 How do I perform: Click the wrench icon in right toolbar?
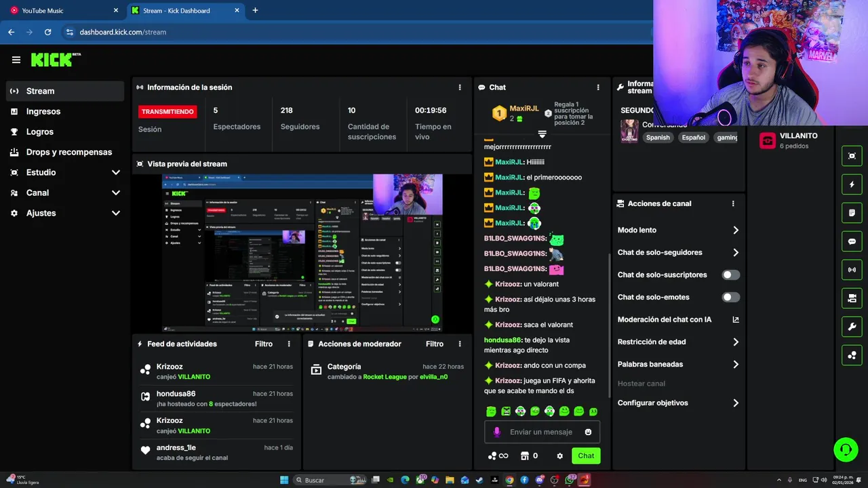(x=852, y=327)
